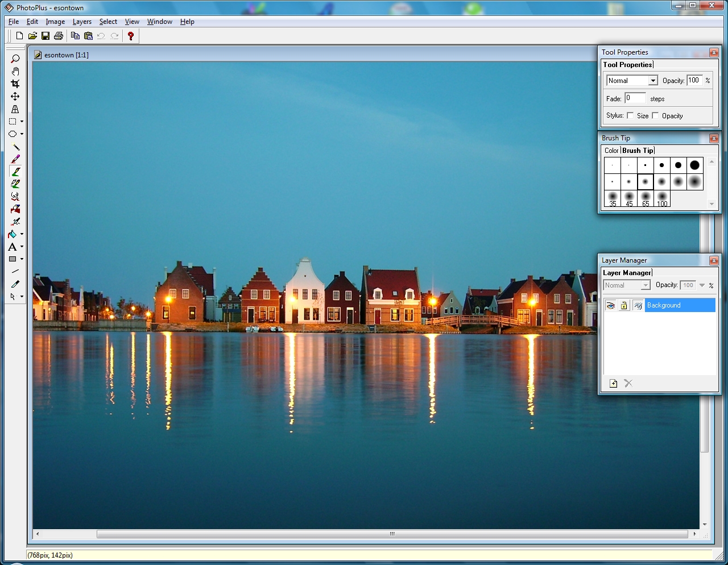Click the Save floppy disk icon
Viewport: 728px width, 565px height.
45,36
